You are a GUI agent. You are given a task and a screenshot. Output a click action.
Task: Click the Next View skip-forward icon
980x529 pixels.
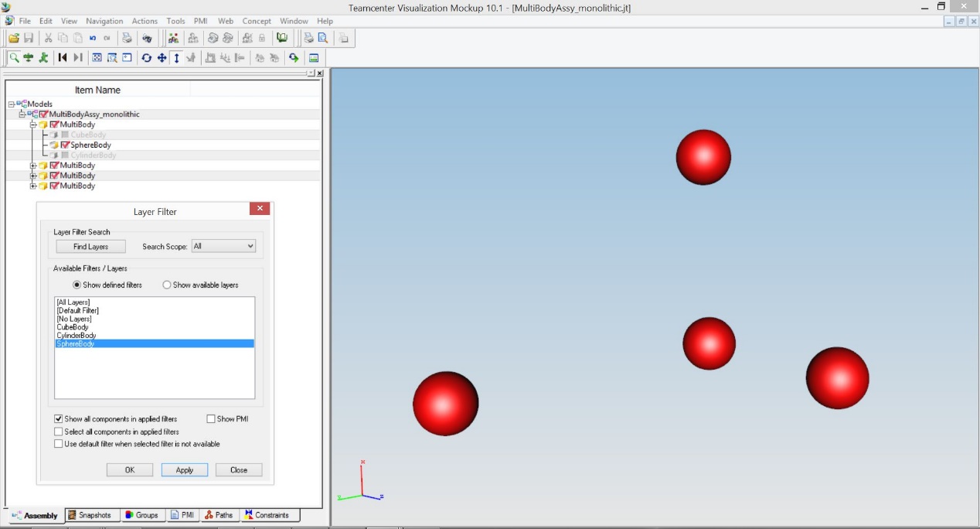pos(77,58)
